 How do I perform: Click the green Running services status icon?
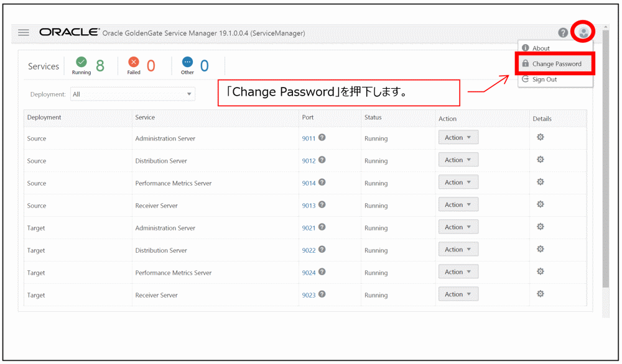pyautogui.click(x=81, y=61)
